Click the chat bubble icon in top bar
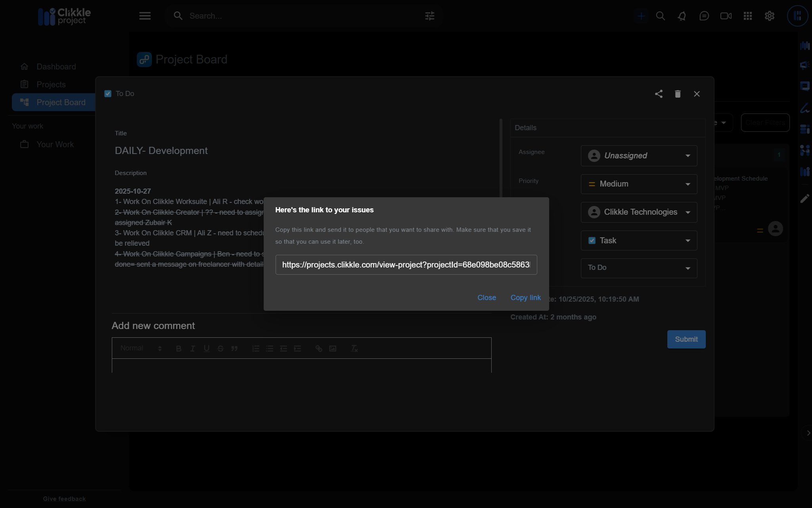Screen dimensions: 812x508 pos(704,16)
